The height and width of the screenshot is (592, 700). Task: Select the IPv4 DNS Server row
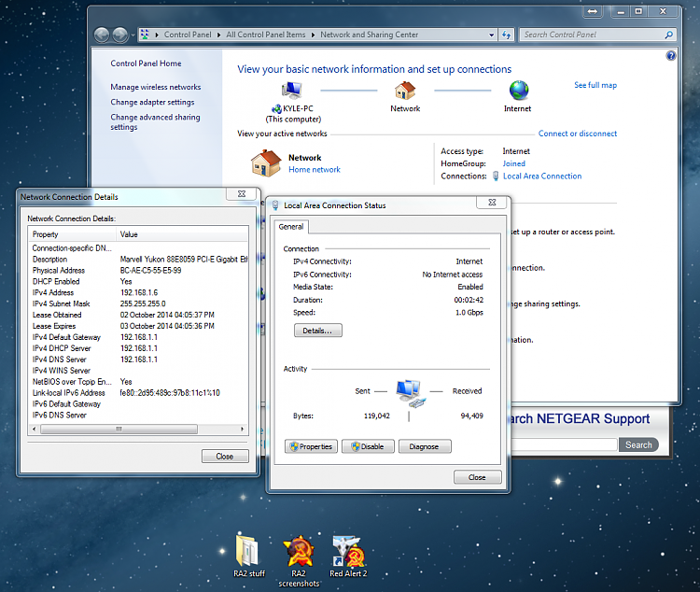138,359
